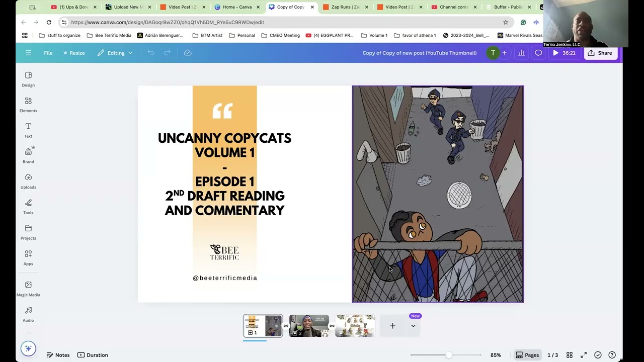This screenshot has width=644, height=362.
Task: Expand the Editing mode dropdown
Action: pos(115,53)
